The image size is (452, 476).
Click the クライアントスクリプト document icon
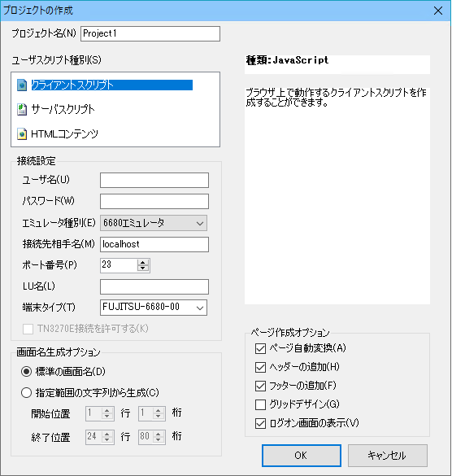pyautogui.click(x=22, y=85)
